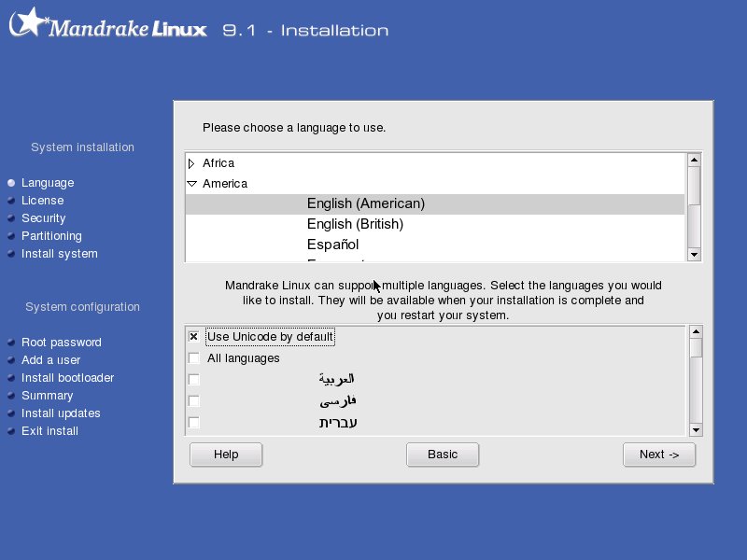Click the Exit install step label
Image resolution: width=747 pixels, height=560 pixels.
coord(50,431)
